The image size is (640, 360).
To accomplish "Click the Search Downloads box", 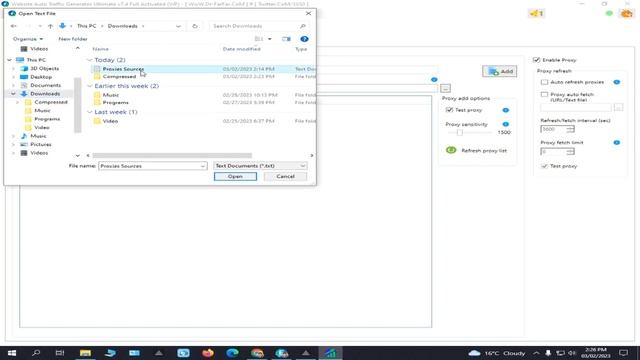I will [x=258, y=26].
